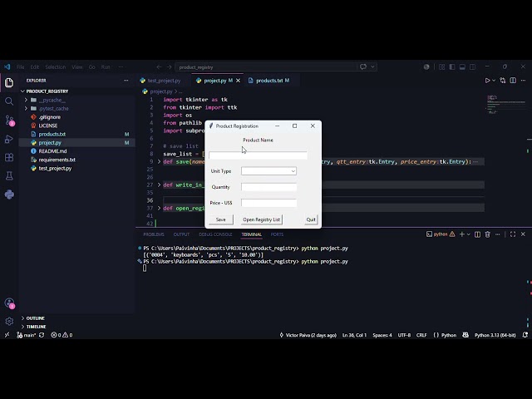This screenshot has height=399, width=532.
Task: Open the File menu
Action: pos(20,66)
